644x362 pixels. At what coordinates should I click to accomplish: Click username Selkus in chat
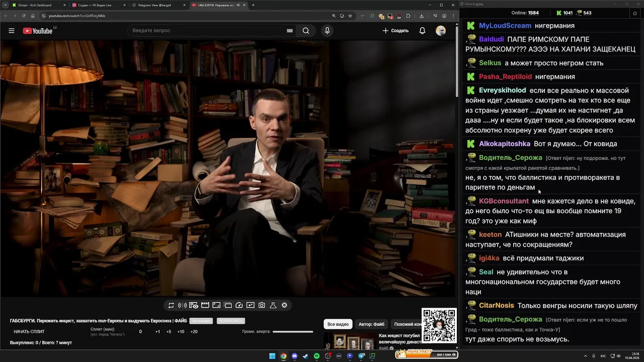(x=490, y=63)
